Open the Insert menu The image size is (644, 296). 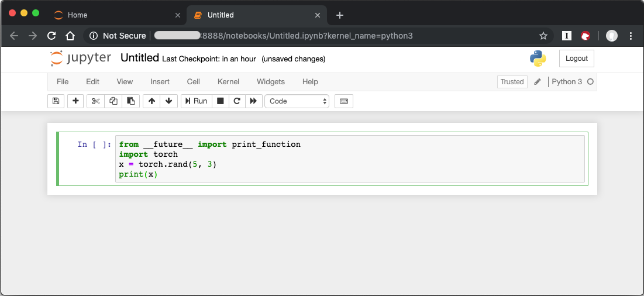160,82
